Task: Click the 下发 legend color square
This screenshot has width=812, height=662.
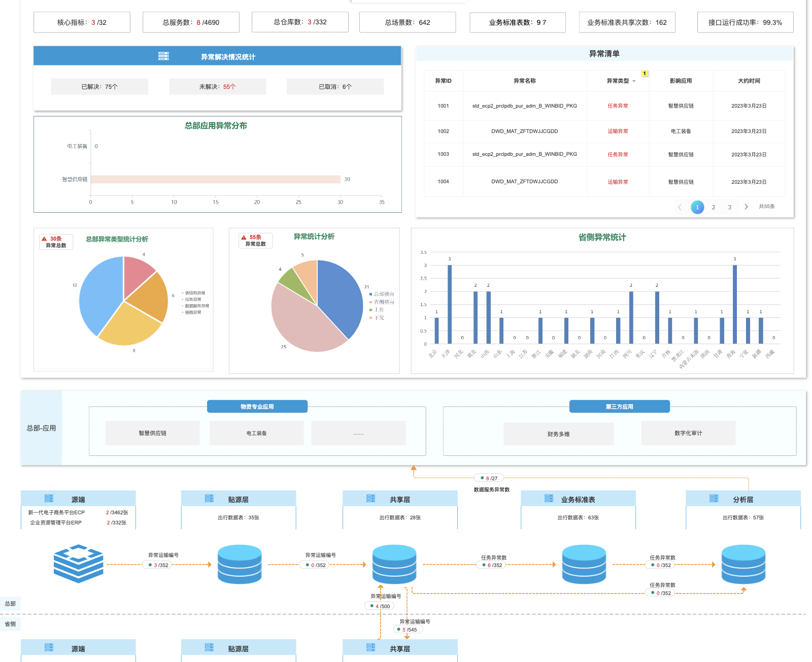Action: point(370,318)
